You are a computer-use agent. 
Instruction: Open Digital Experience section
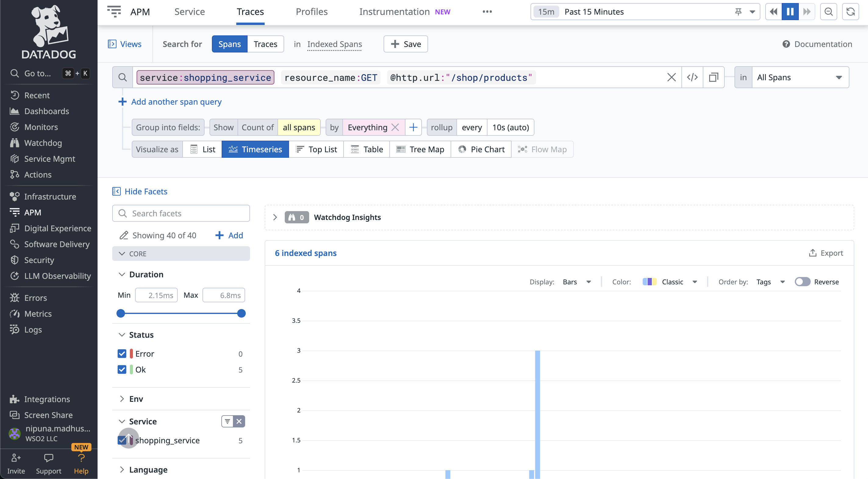(x=51, y=228)
